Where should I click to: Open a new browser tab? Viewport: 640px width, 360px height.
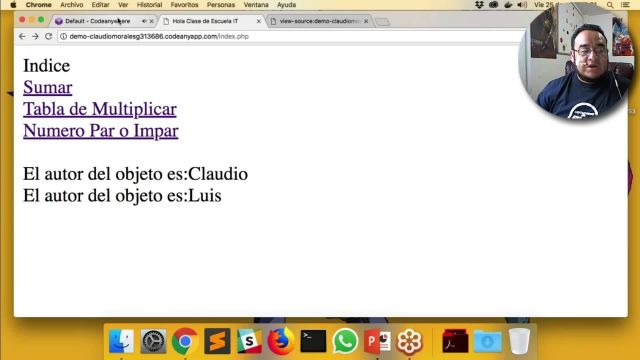[x=382, y=22]
